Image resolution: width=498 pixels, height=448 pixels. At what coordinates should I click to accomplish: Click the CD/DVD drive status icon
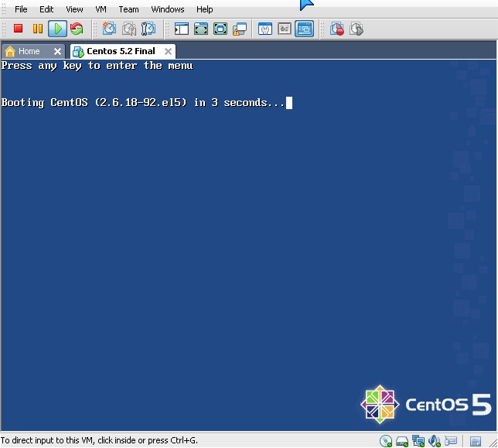pos(386,441)
